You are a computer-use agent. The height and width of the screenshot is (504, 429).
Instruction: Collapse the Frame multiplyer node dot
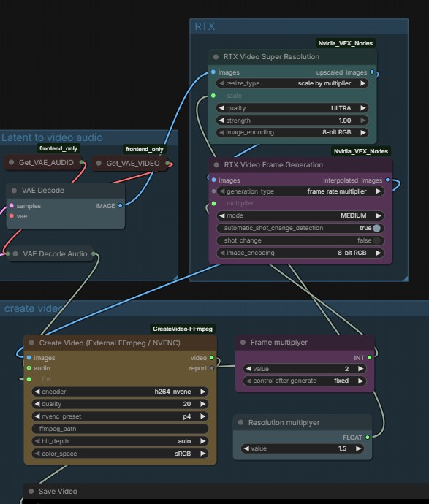[x=243, y=343]
